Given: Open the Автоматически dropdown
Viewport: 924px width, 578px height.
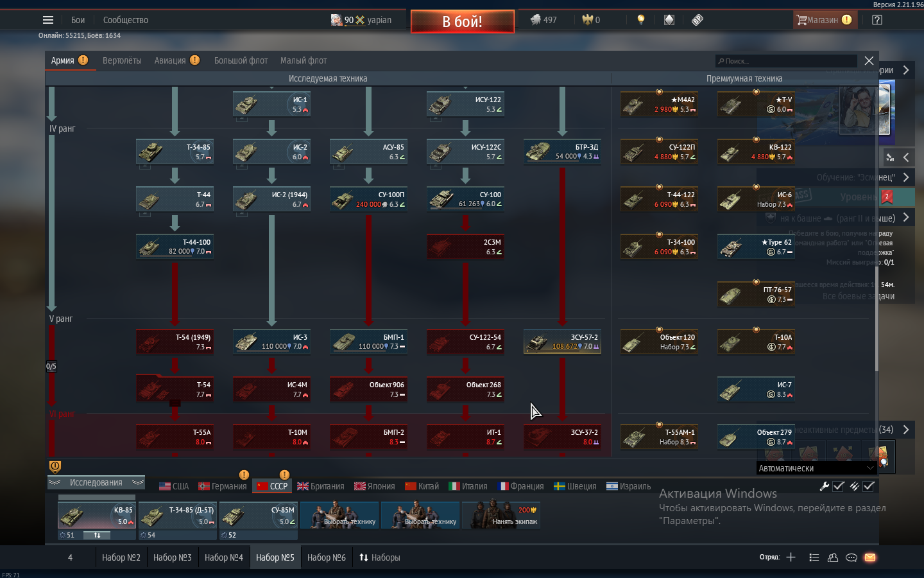Looking at the screenshot, I should (x=816, y=468).
